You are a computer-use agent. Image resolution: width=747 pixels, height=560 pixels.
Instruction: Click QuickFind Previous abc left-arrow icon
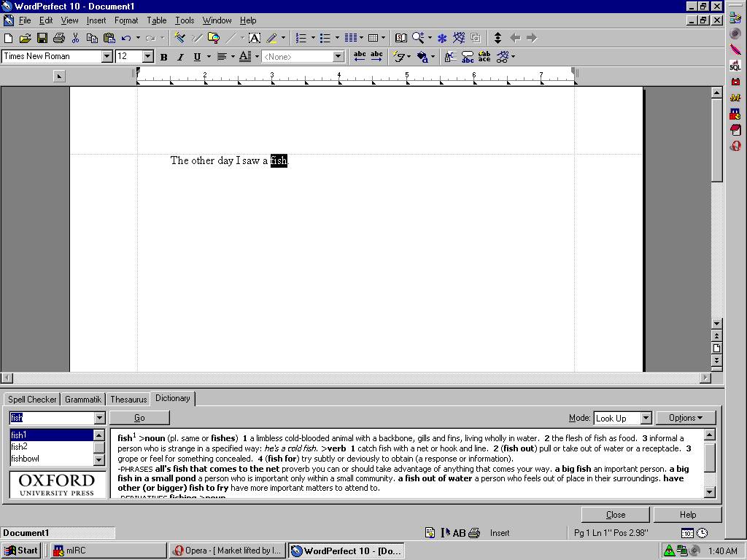pos(360,57)
